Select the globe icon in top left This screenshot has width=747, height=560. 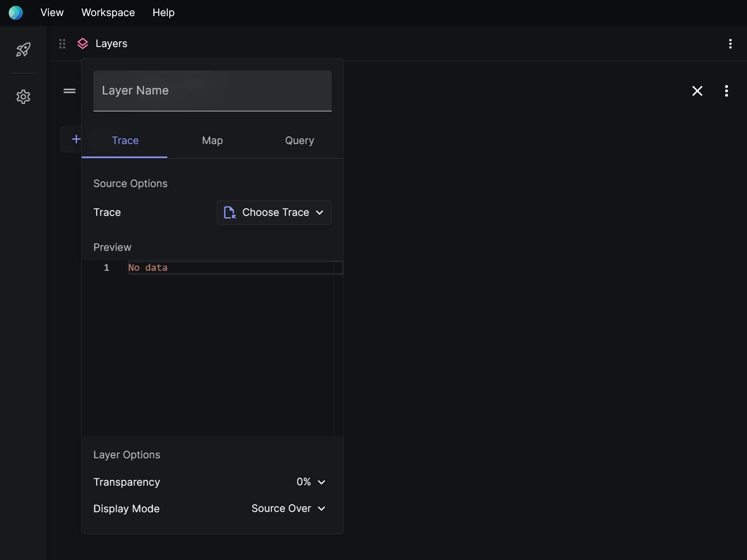pyautogui.click(x=15, y=12)
